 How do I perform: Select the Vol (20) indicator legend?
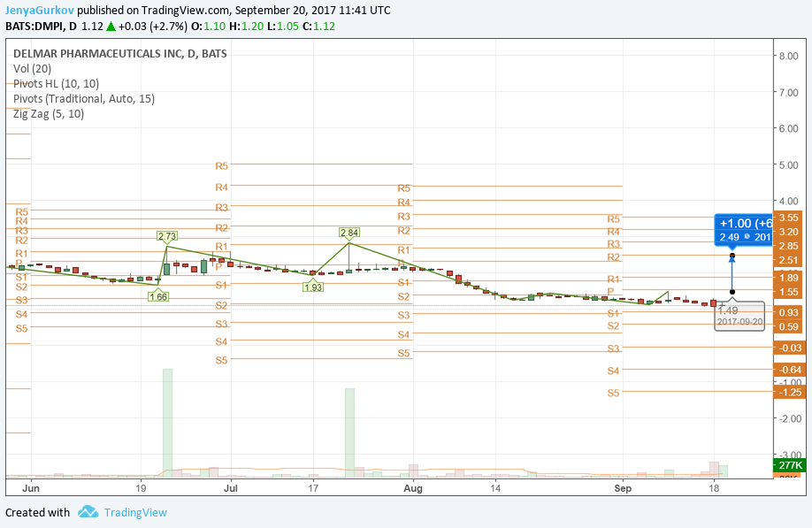click(32, 68)
